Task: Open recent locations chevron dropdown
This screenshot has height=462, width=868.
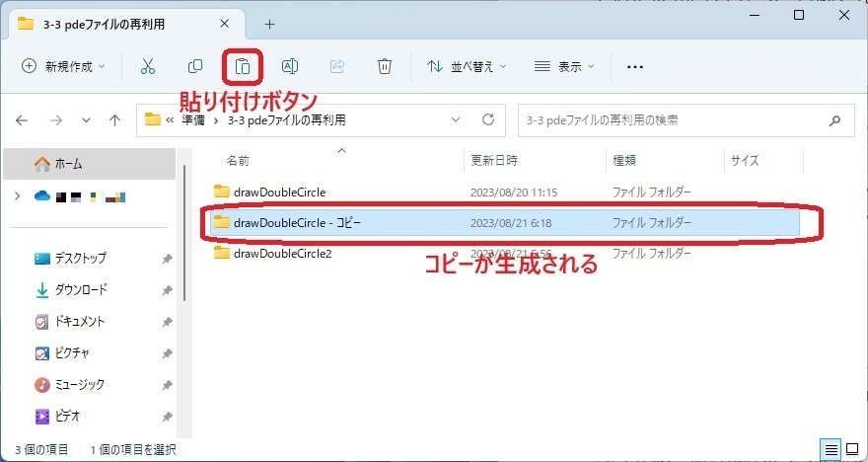Action: (x=86, y=120)
